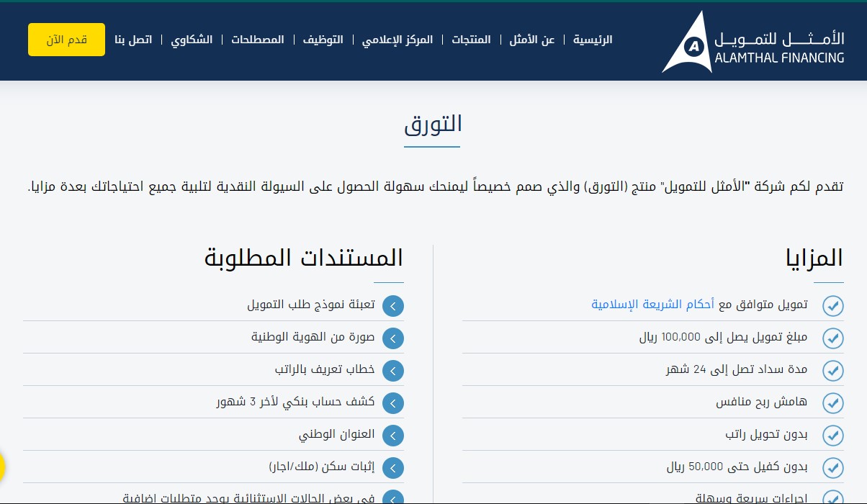Click the intro paragraph starting تقدم لكم شركة
The height and width of the screenshot is (504, 867).
click(x=436, y=186)
